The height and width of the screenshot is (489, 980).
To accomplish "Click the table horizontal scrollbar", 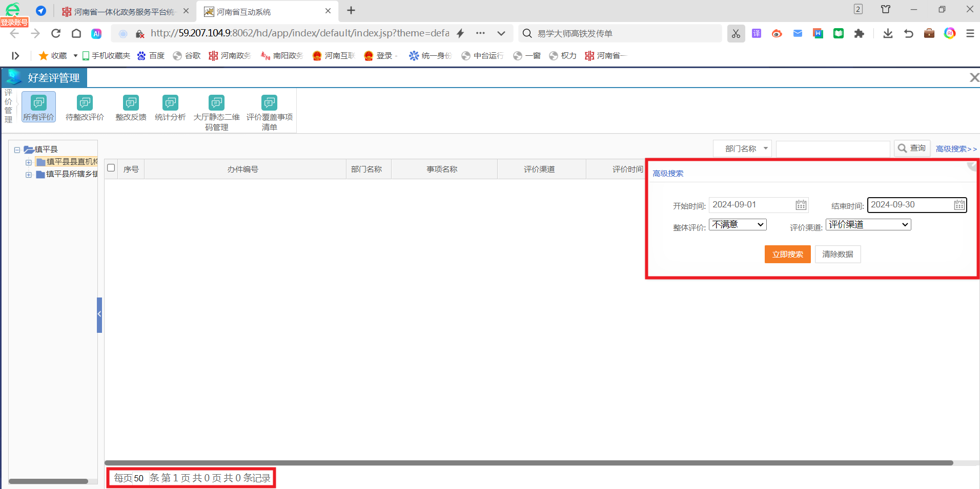I will point(528,463).
